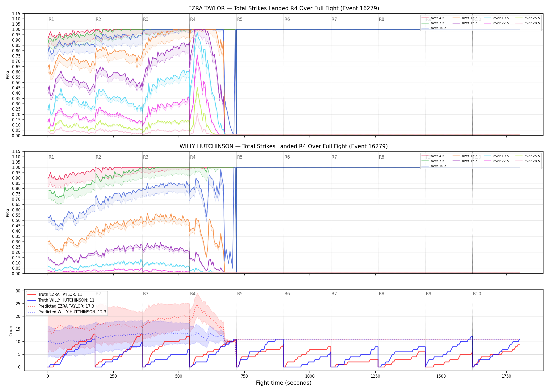Select 'over 28.5' legend entry in Willy Hutchinson chart
This screenshot has width=549, height=392.
coord(528,161)
